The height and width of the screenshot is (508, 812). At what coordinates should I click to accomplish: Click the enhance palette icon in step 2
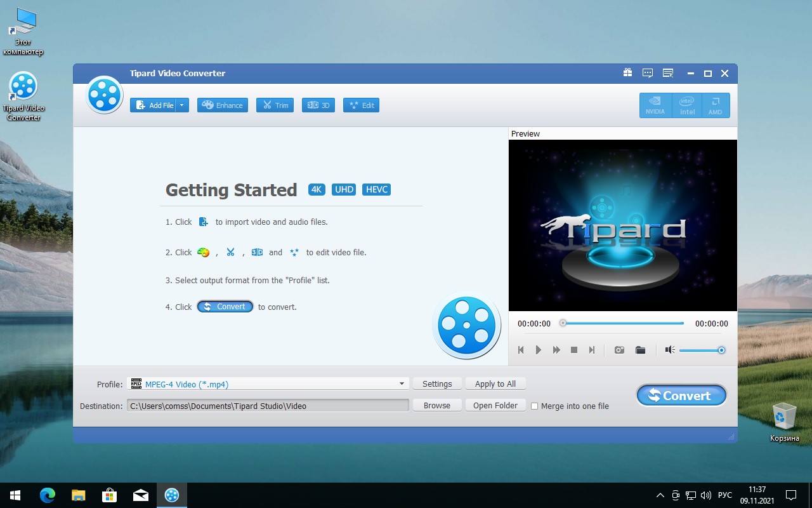(203, 252)
